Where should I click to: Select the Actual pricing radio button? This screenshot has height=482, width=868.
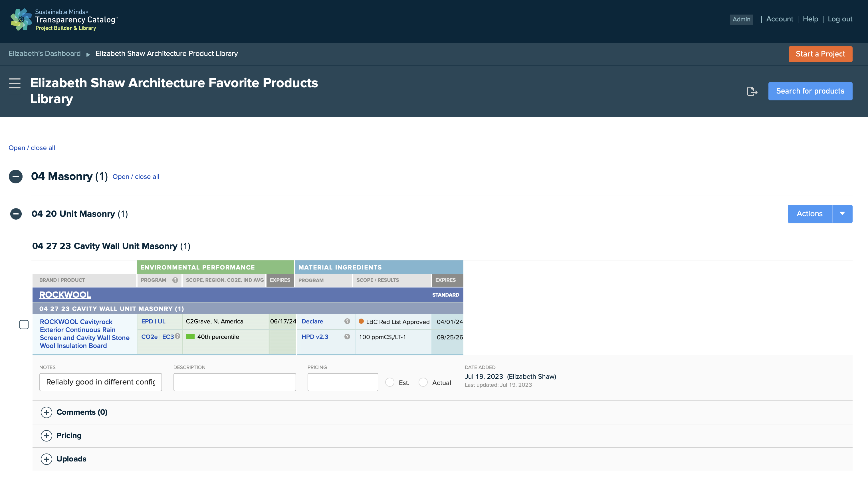pyautogui.click(x=423, y=382)
